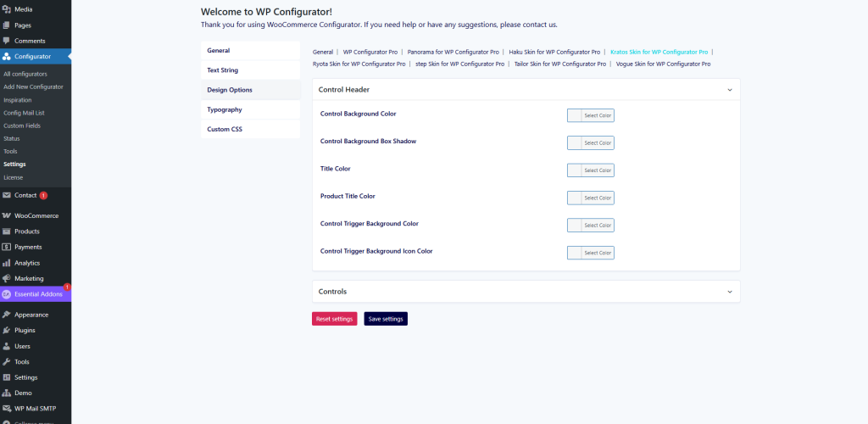Screen dimensions: 868x424
Task: Switch to the Typography tab
Action: pos(250,109)
